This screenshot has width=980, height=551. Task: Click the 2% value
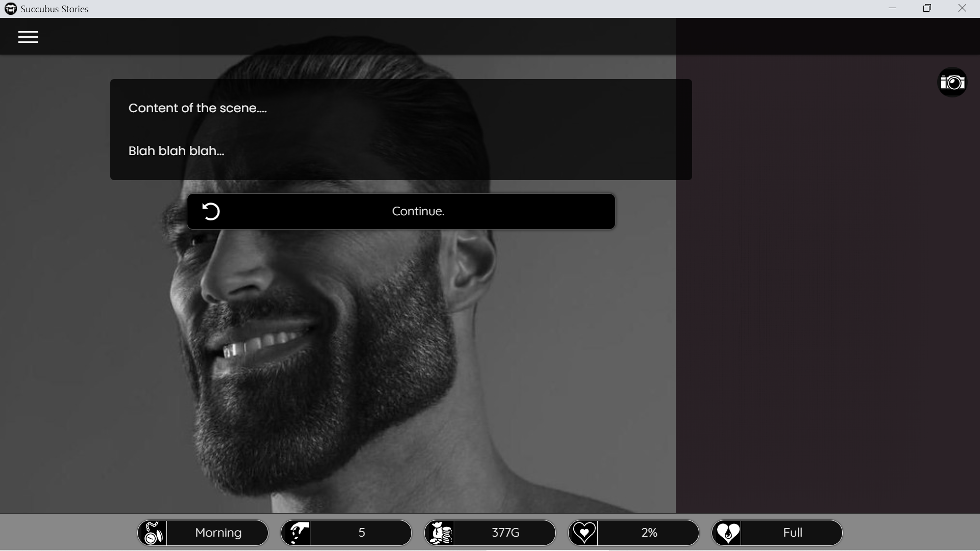pos(649,533)
